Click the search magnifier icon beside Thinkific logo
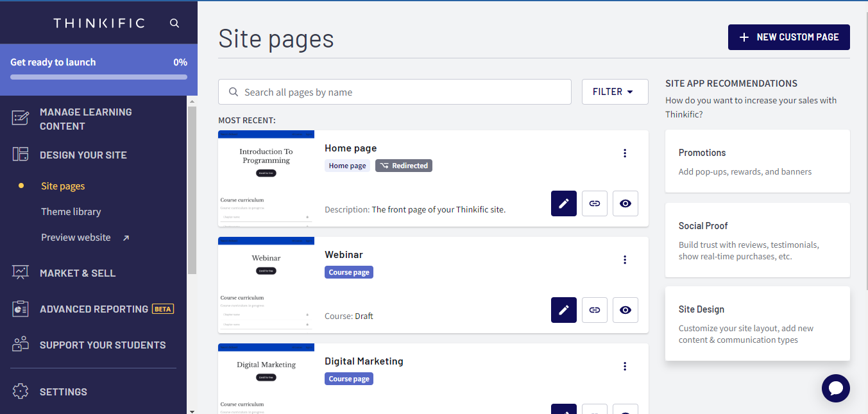This screenshot has width=868, height=414. tap(174, 23)
